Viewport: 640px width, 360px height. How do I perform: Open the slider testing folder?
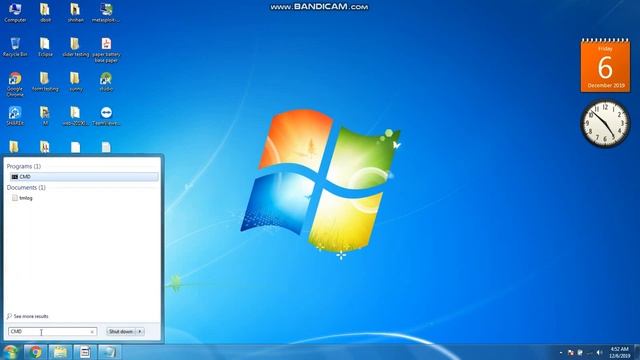(x=75, y=47)
